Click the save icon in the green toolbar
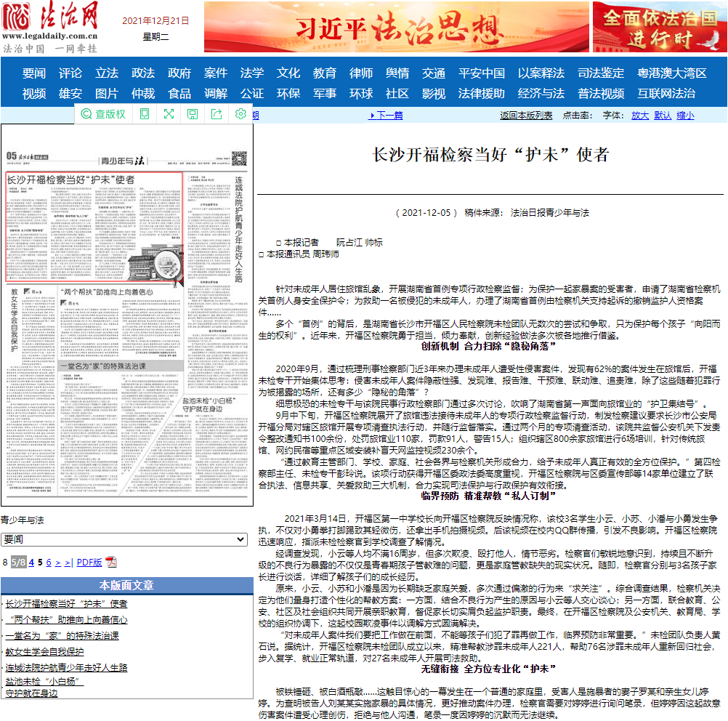Viewport: 728px width, 721px height. click(193, 114)
